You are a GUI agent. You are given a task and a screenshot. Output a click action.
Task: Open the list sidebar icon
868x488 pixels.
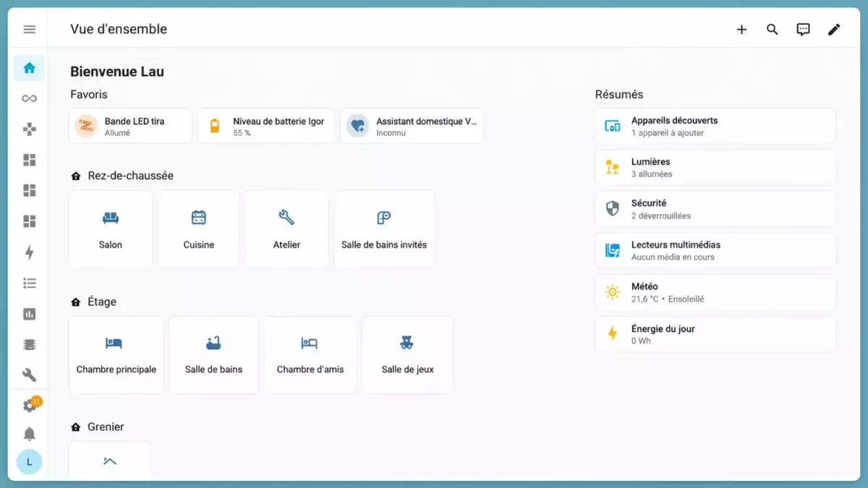[29, 283]
